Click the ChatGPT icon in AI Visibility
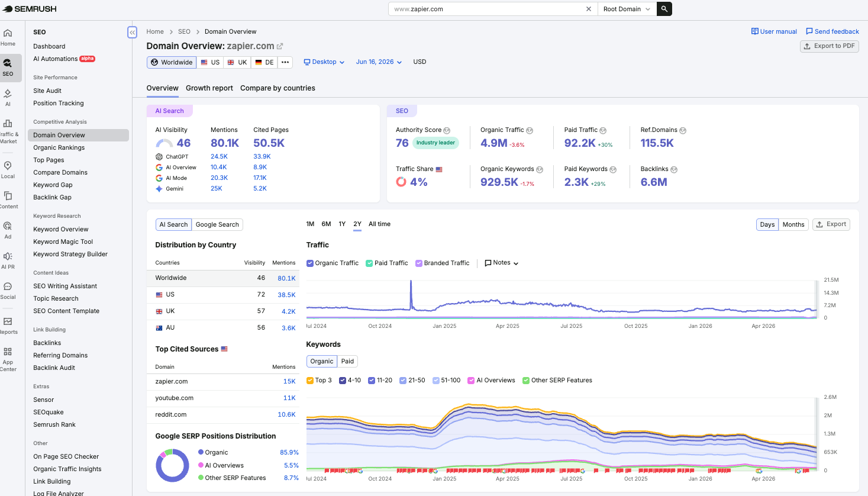Screen dimensions: 868x496 tap(159, 157)
